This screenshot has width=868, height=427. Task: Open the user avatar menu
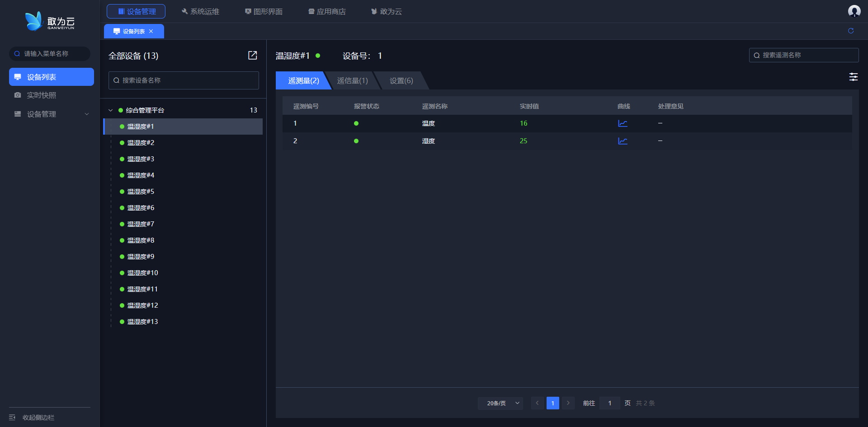[854, 11]
